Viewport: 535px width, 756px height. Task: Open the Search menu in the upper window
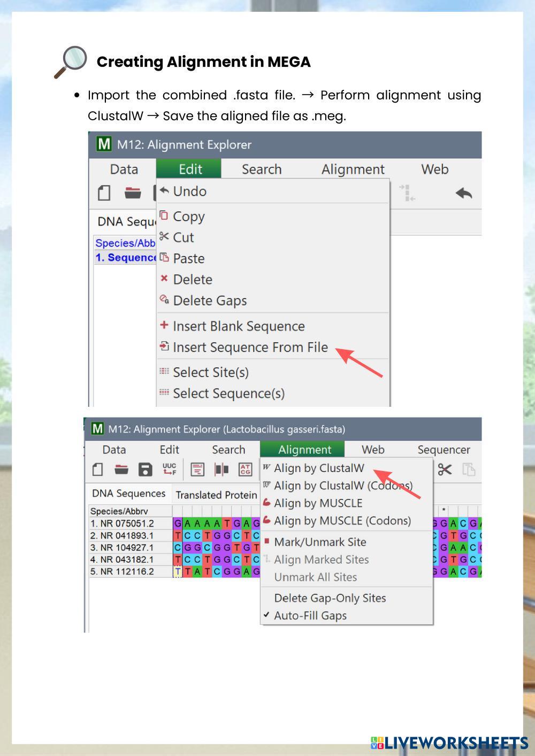261,169
